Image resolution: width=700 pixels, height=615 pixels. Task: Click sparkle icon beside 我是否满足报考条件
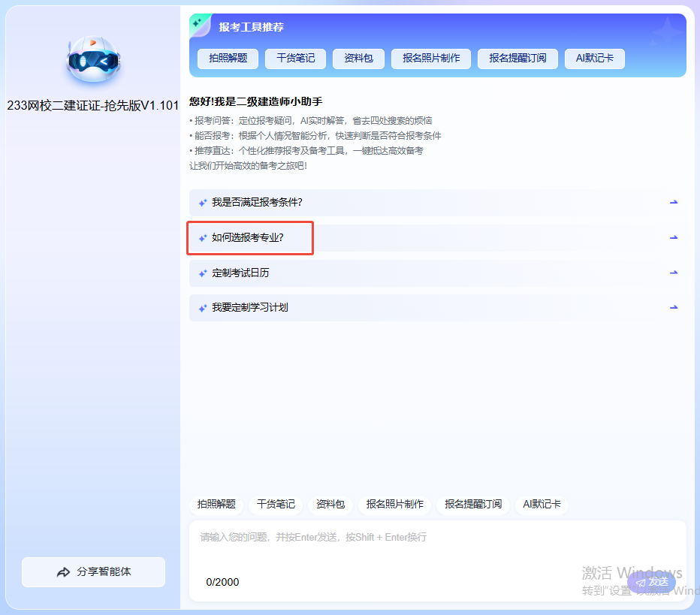pyautogui.click(x=203, y=203)
